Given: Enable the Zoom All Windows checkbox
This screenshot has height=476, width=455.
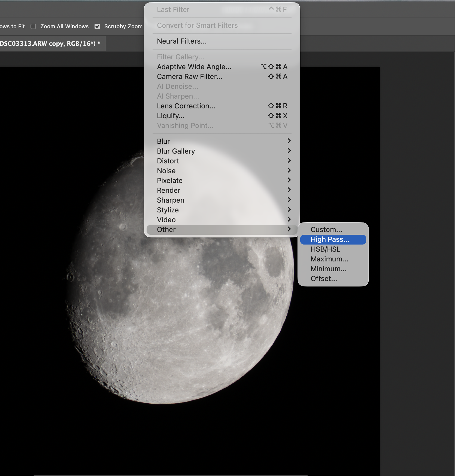Looking at the screenshot, I should point(33,26).
